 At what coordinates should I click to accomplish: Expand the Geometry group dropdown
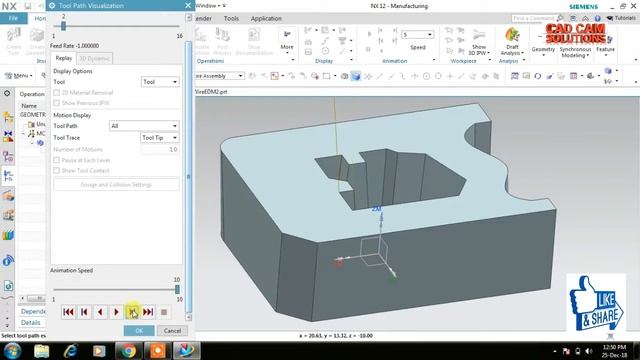[x=543, y=52]
